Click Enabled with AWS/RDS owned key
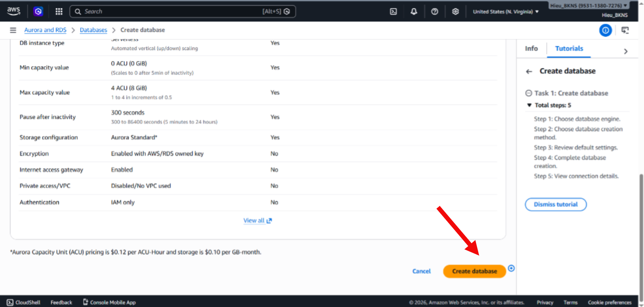Viewport: 644px width, 307px height. coord(157,153)
